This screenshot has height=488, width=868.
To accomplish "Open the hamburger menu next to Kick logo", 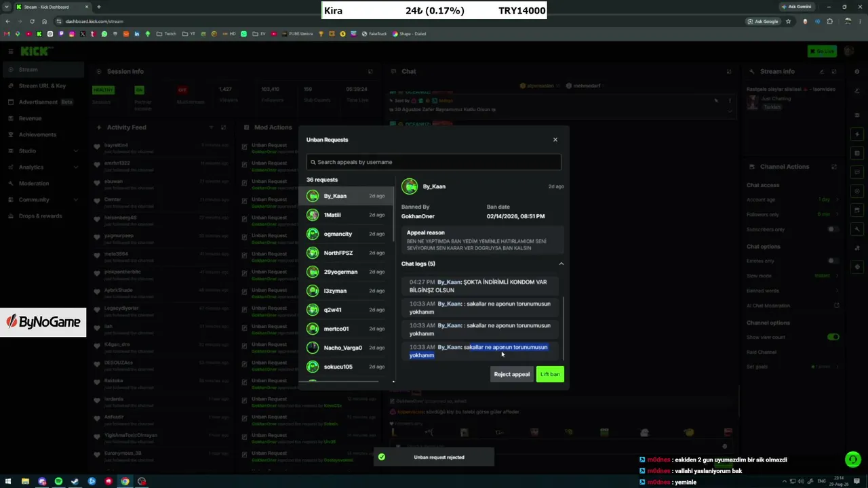I will point(11,52).
